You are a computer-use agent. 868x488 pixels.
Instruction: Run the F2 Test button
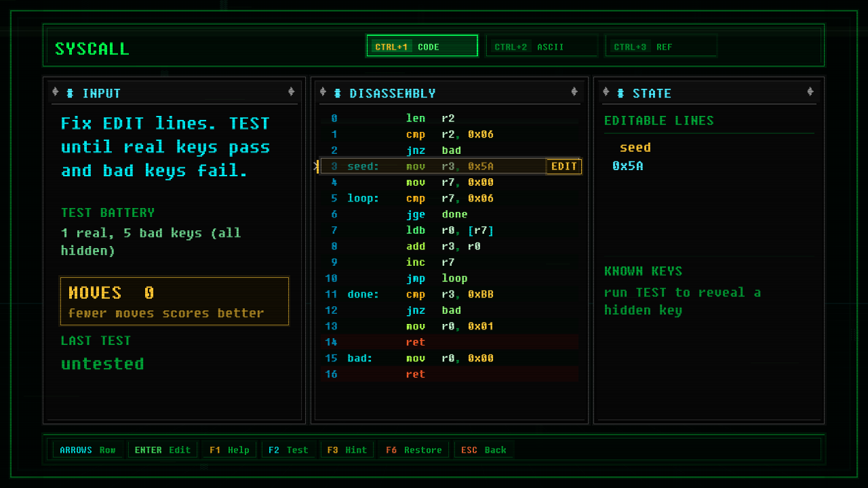[288, 449]
